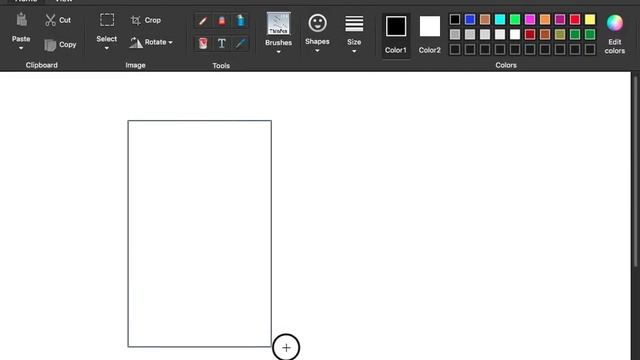Pick the dark red swatch in second row
This screenshot has height=360, width=640.
tap(530, 34)
